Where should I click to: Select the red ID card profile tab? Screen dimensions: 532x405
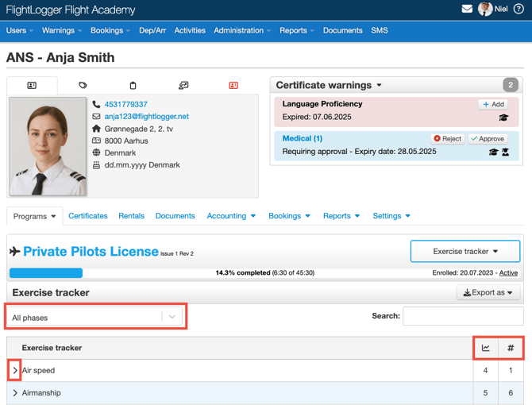(233, 85)
